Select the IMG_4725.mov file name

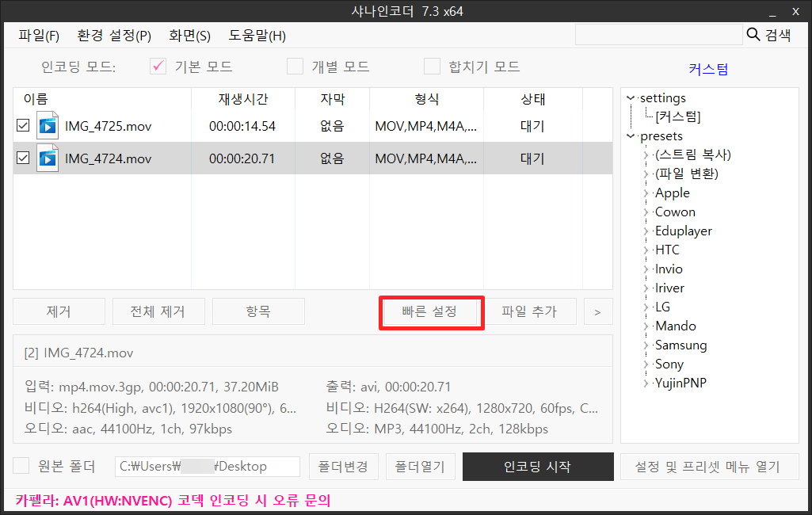pyautogui.click(x=109, y=127)
